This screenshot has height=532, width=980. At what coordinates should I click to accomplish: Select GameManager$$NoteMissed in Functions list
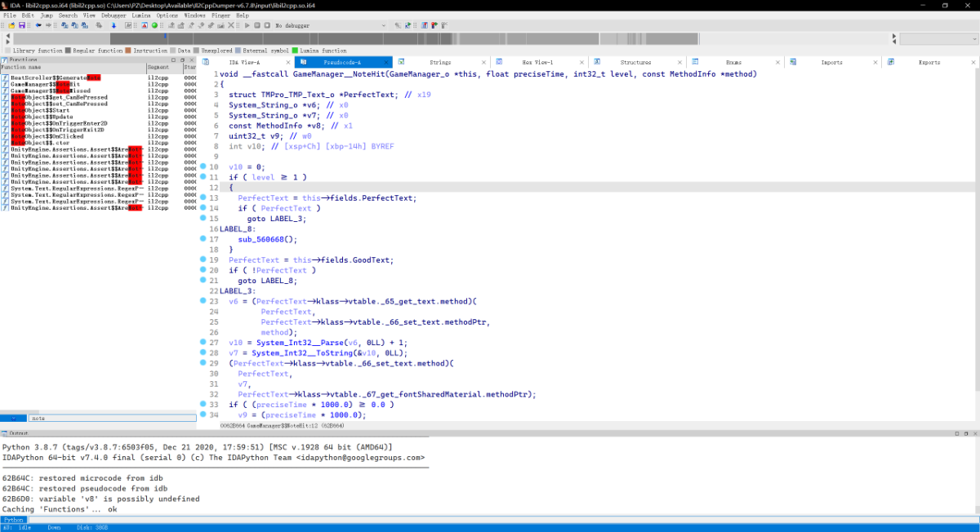tap(45, 91)
